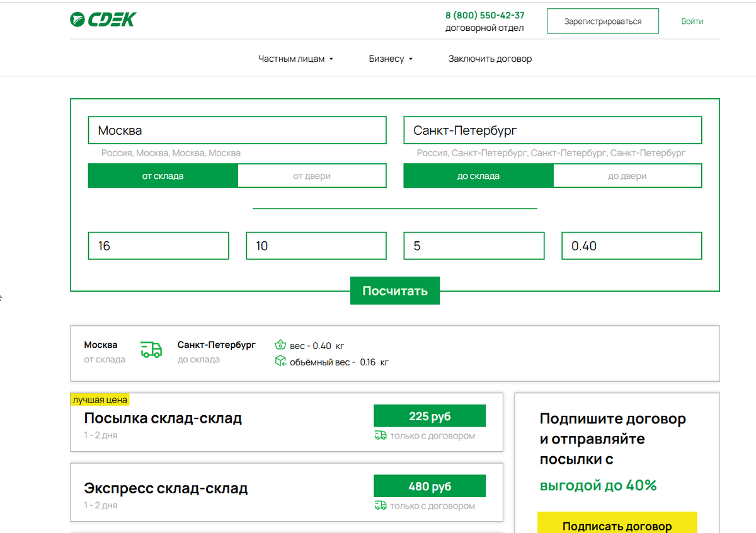
Task: Click 'Посылка склад-склад' tariff title
Action: pos(163,418)
